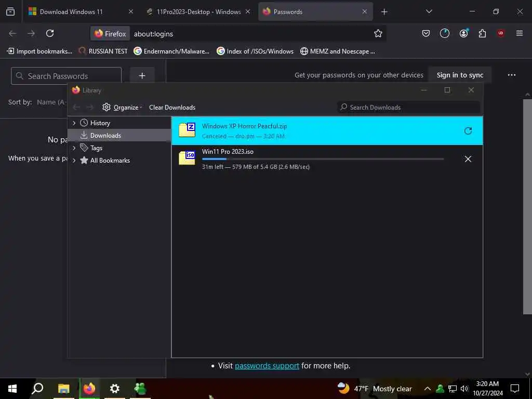The height and width of the screenshot is (399, 532).
Task: Expand the All Bookmarks tree item
Action: tap(74, 161)
